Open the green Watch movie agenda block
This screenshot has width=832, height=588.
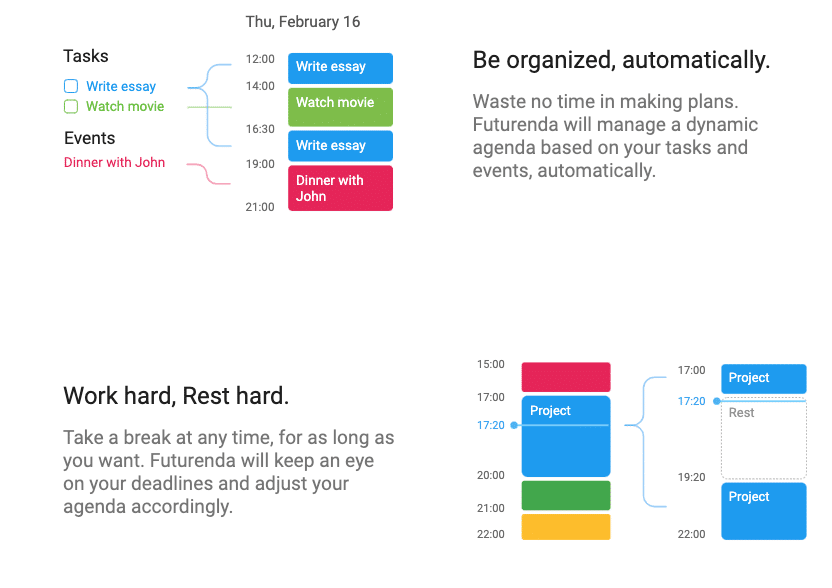click(340, 107)
